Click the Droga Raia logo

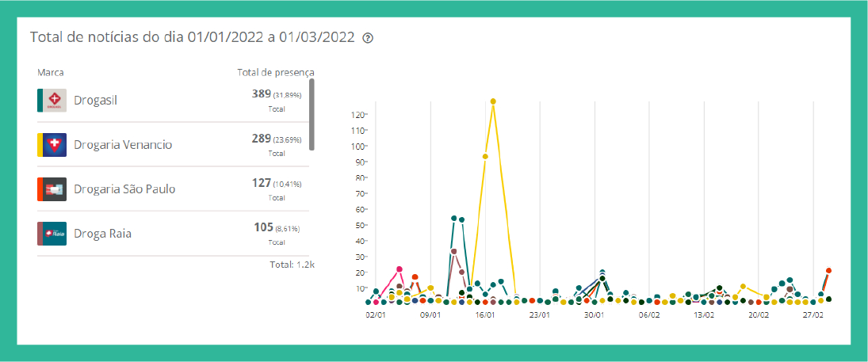pos(55,234)
